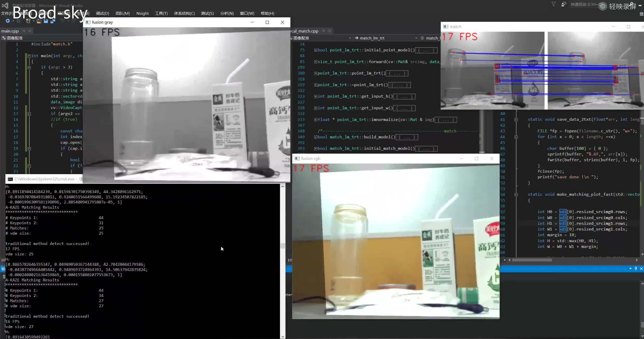Pin the main.cpp tab
The height and width of the screenshot is (339, 644).
click(x=24, y=31)
